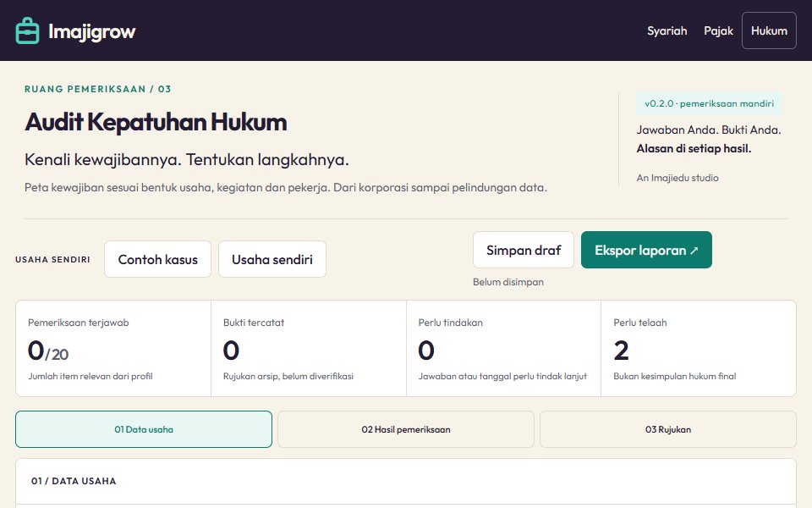Select the Perlu tindakan stat card
The image size is (812, 508).
(503, 348)
